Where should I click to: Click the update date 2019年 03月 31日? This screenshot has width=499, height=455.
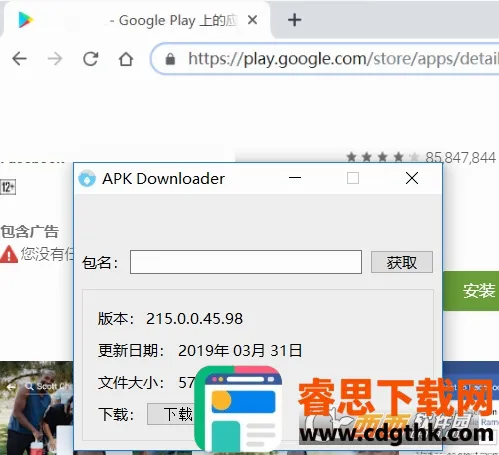tap(240, 350)
